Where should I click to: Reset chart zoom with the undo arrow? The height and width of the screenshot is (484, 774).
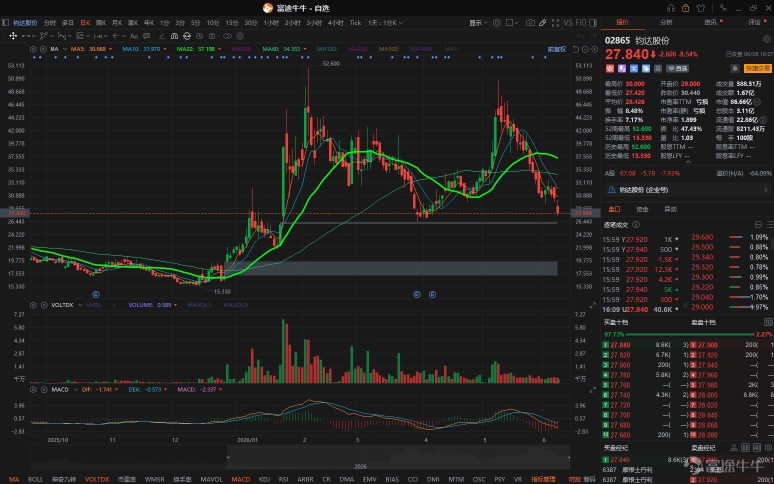pyautogui.click(x=576, y=49)
